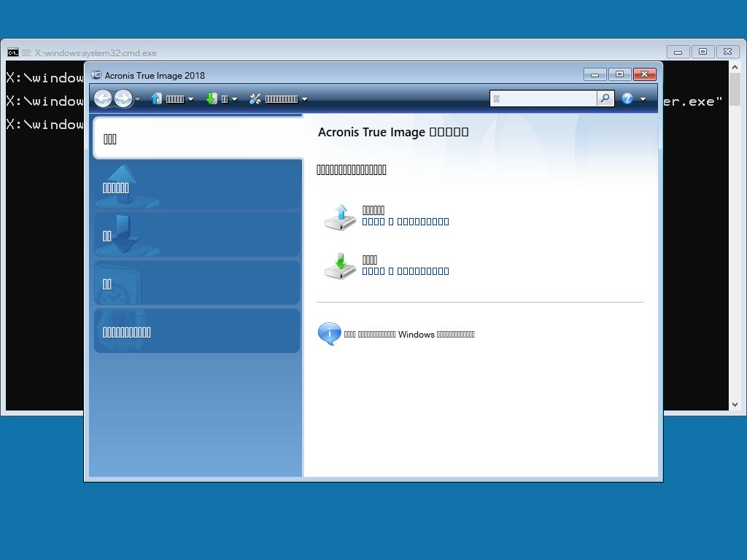Select the sidebar tab with up-arrow Backup graphic
Image resolution: width=747 pixels, height=560 pixels.
pyautogui.click(x=197, y=187)
